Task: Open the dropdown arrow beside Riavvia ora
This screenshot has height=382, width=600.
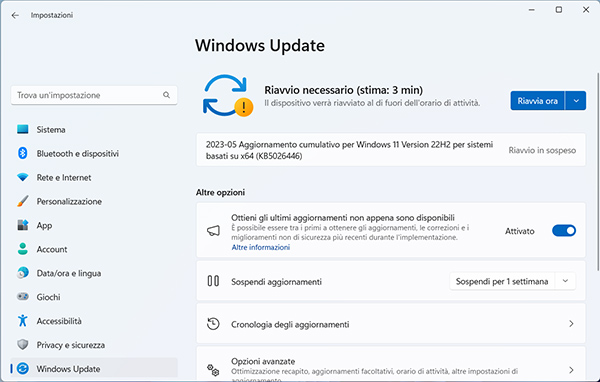Action: point(576,101)
